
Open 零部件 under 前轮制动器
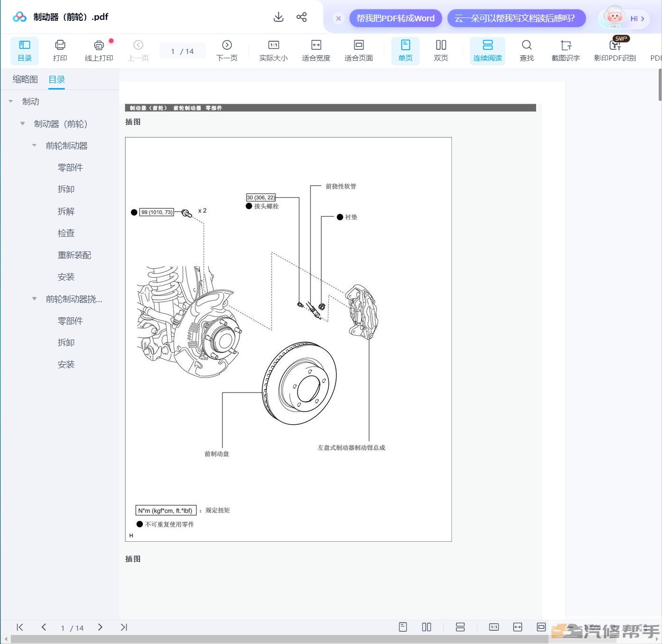click(x=70, y=167)
